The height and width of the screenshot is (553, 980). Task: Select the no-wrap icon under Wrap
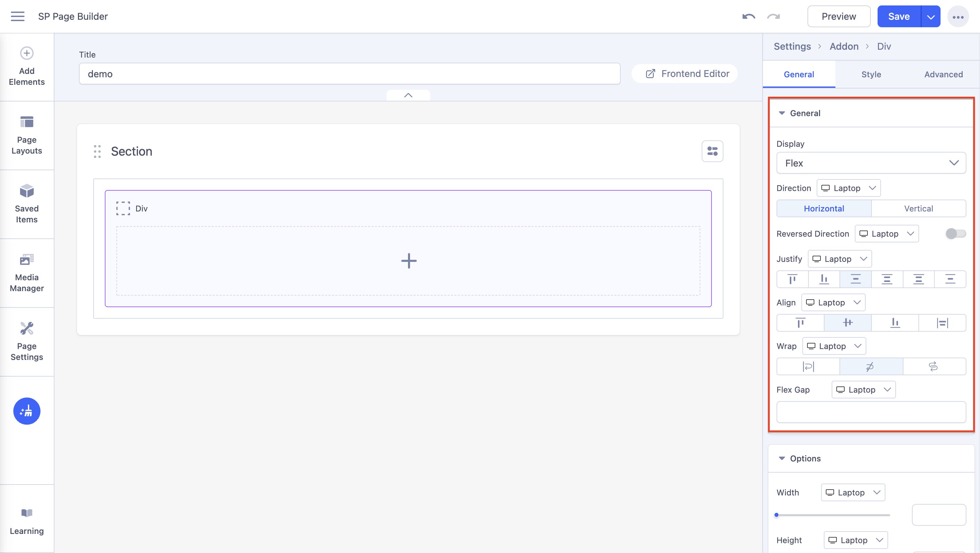click(871, 366)
